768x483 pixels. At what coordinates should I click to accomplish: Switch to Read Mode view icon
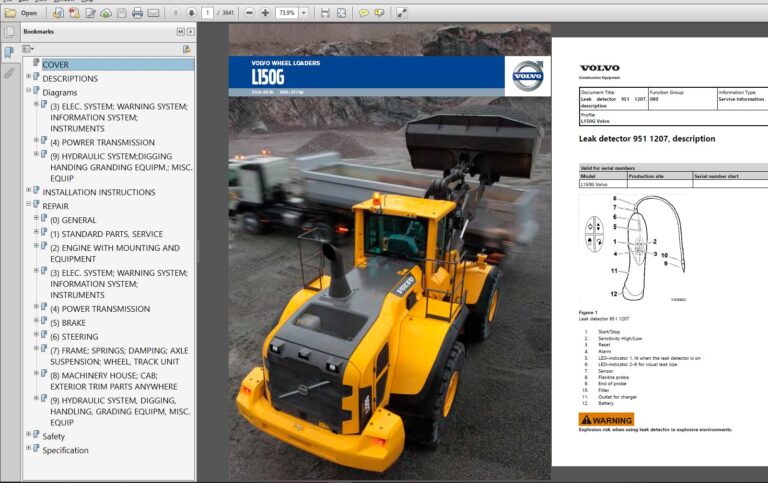[x=402, y=13]
